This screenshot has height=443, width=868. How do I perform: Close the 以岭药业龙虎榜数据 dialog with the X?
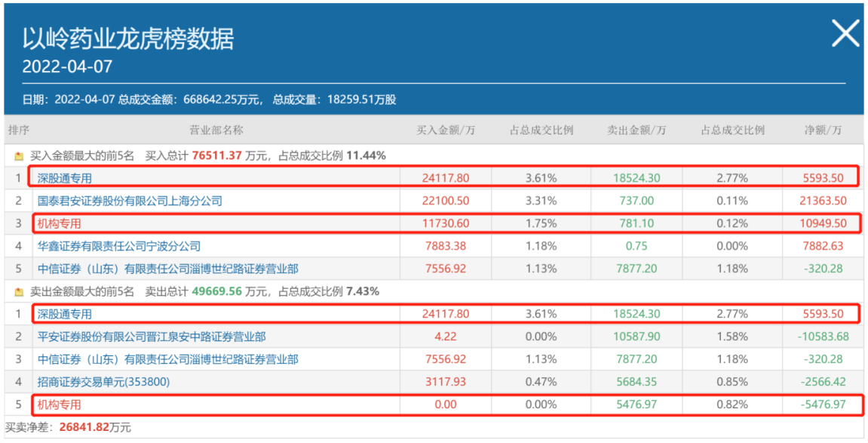846,33
